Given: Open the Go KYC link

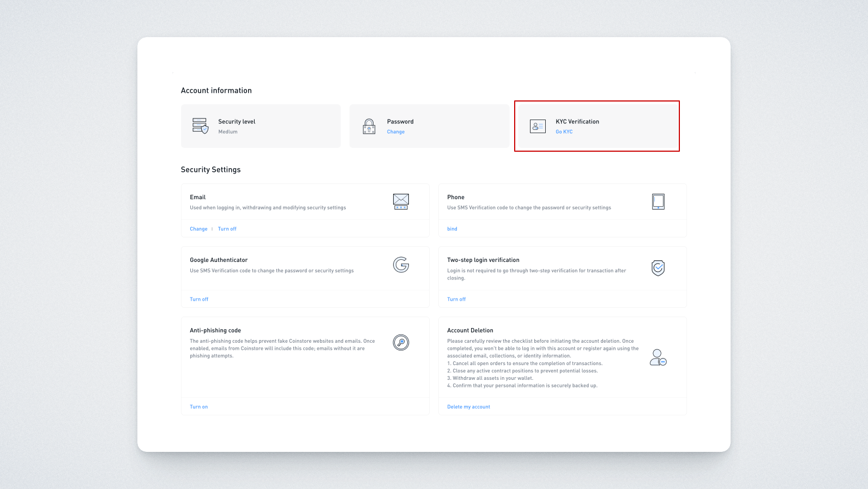Looking at the screenshot, I should coord(564,132).
